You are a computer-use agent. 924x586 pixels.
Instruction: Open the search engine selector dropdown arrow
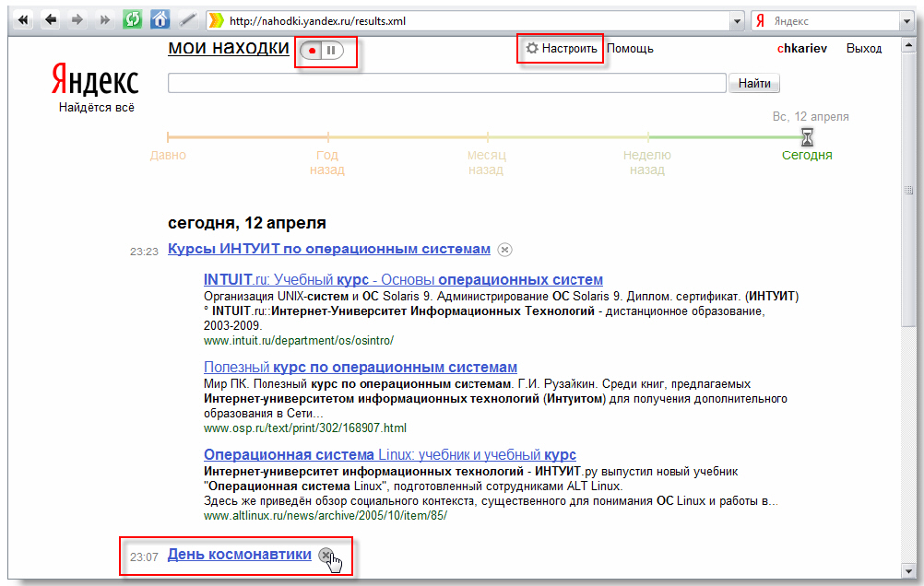tap(906, 21)
